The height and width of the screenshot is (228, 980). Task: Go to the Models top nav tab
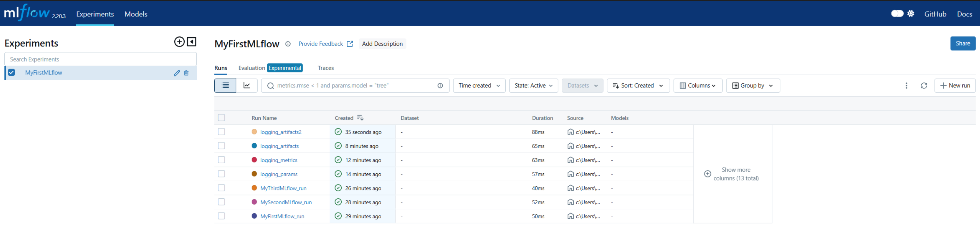[136, 14]
